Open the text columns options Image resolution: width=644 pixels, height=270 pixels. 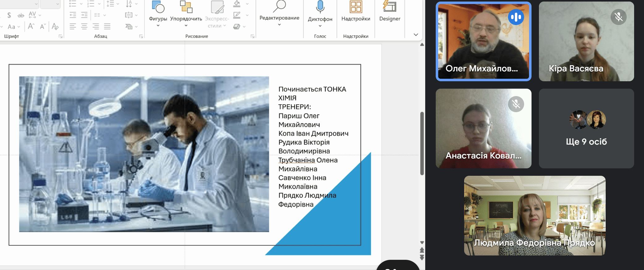100,15
